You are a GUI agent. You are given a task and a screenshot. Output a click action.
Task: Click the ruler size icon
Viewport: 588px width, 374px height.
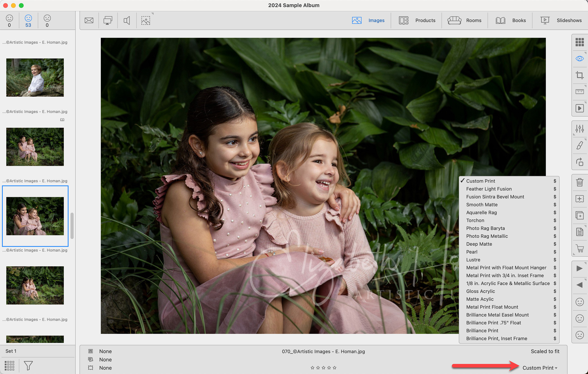coord(579,92)
